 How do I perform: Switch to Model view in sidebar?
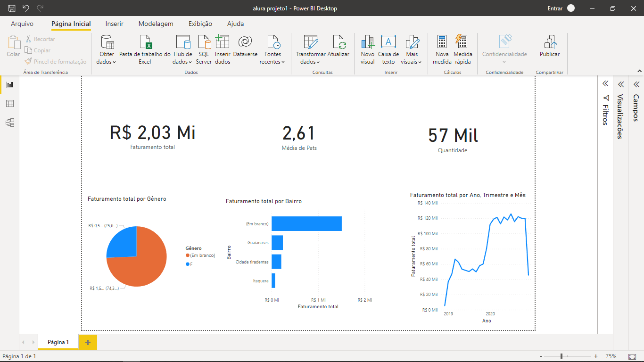click(x=9, y=123)
